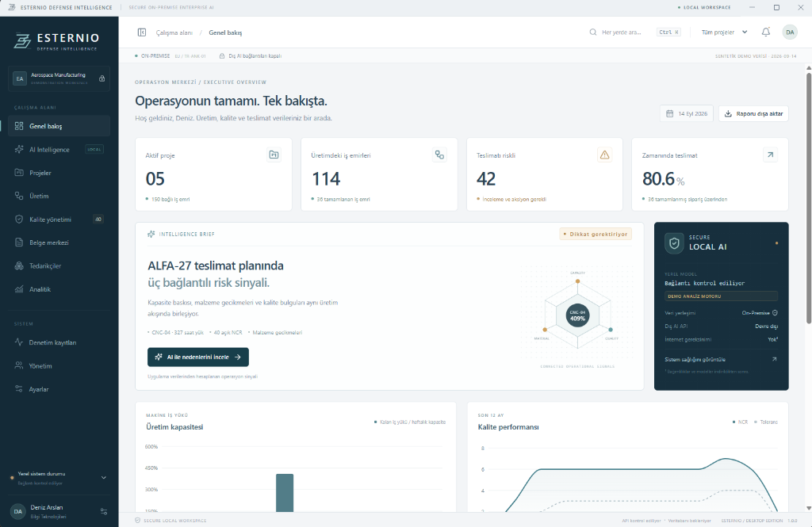Click the LOCAL tag beside AI Intelligence
Image resolution: width=812 pixels, height=527 pixels.
tap(94, 149)
